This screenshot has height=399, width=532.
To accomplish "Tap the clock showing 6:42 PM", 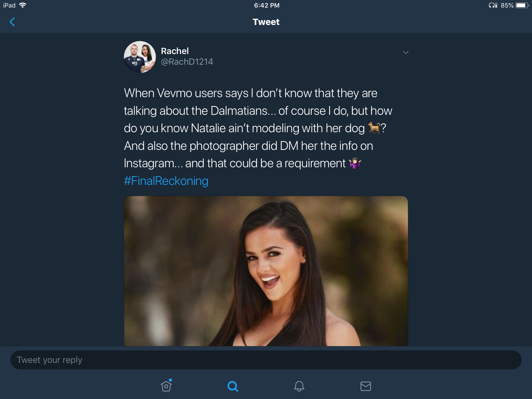I will tap(267, 5).
